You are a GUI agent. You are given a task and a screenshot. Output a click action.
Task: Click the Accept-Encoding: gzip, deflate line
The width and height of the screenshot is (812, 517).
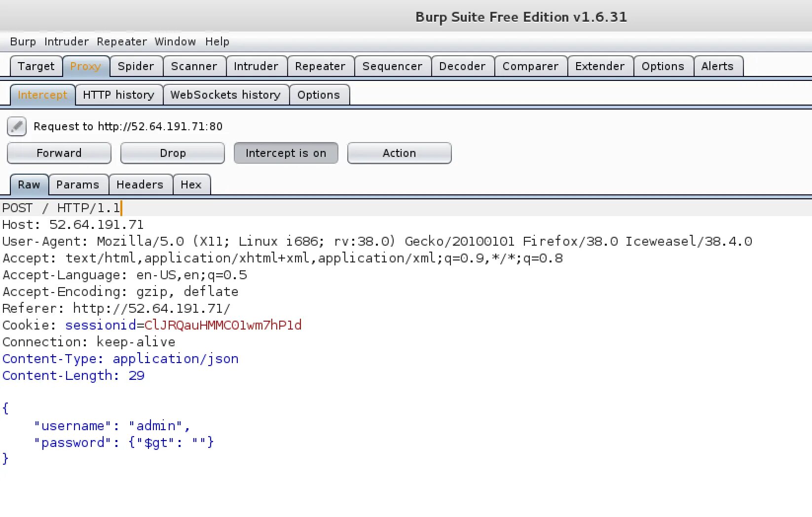120,292
